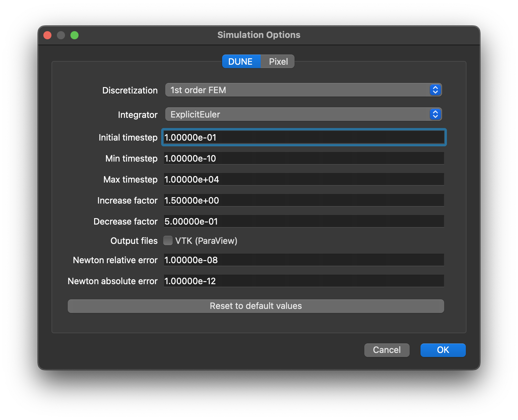The image size is (518, 420).
Task: Switch to the DUNE tab
Action: point(241,62)
